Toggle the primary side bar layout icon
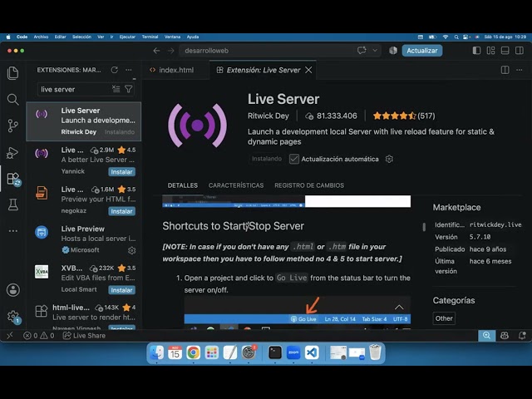The width and height of the screenshot is (532, 399). pyautogui.click(x=476, y=51)
